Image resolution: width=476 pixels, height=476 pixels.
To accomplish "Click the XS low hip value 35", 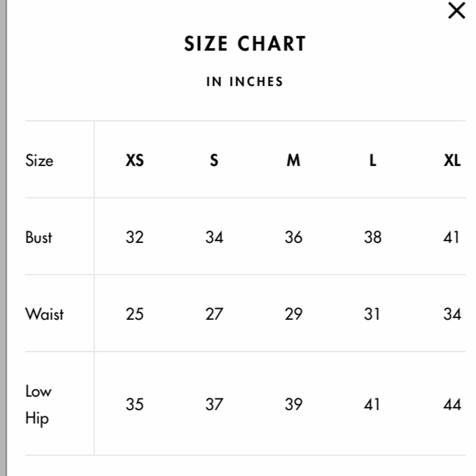I will pyautogui.click(x=135, y=404).
